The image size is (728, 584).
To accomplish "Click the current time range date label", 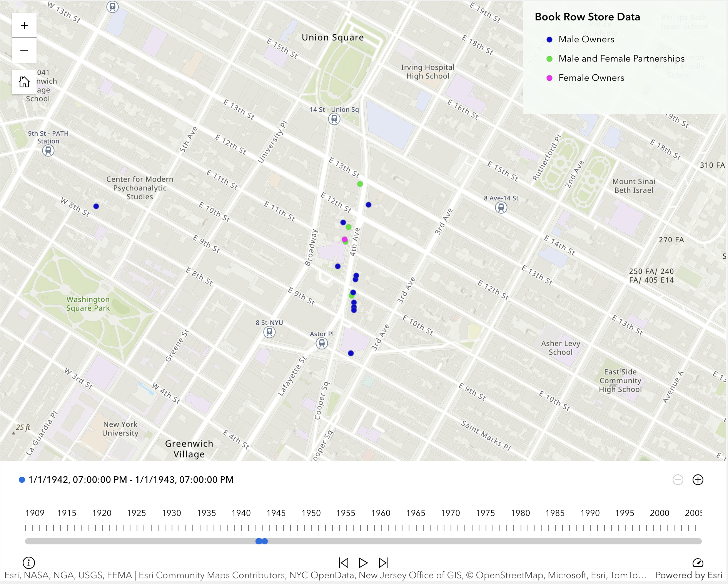I will [x=131, y=480].
